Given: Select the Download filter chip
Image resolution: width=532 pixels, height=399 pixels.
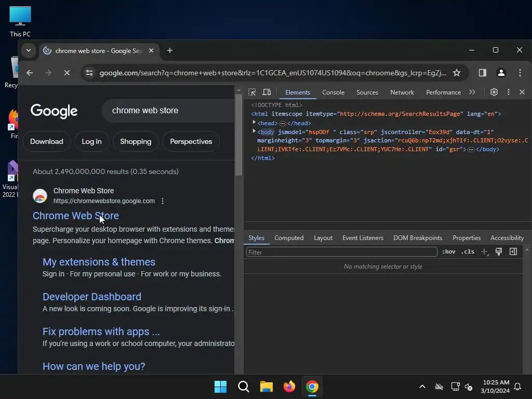Looking at the screenshot, I should click(46, 141).
